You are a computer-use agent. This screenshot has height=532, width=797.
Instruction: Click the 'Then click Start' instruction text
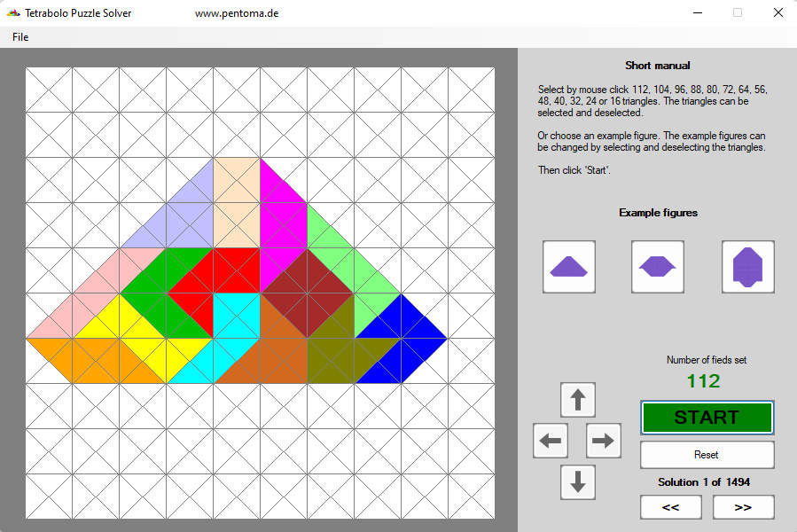pos(574,170)
